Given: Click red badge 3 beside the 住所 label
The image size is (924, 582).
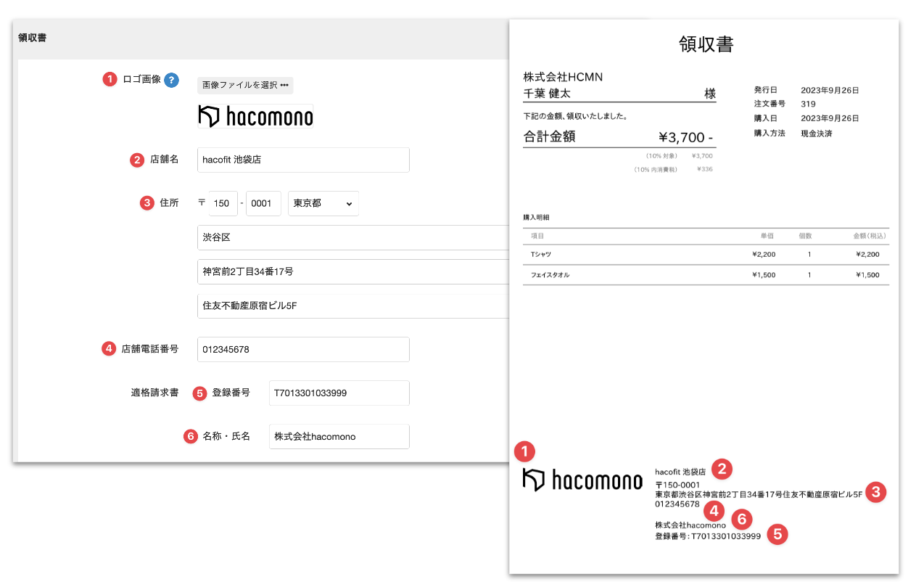Looking at the screenshot, I should (x=147, y=203).
